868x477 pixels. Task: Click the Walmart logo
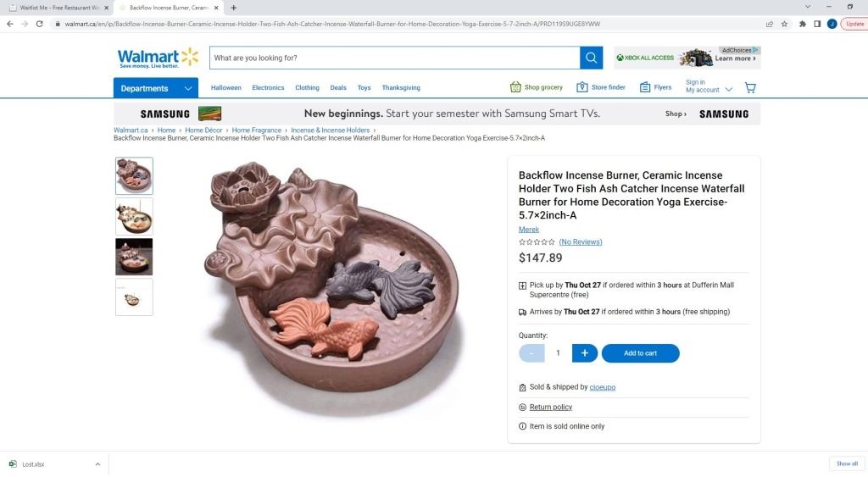point(158,58)
